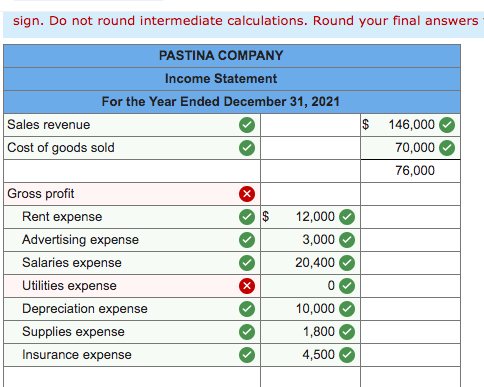484x387 pixels.
Task: Click the 146,000 sales revenue amount
Action: click(x=412, y=125)
